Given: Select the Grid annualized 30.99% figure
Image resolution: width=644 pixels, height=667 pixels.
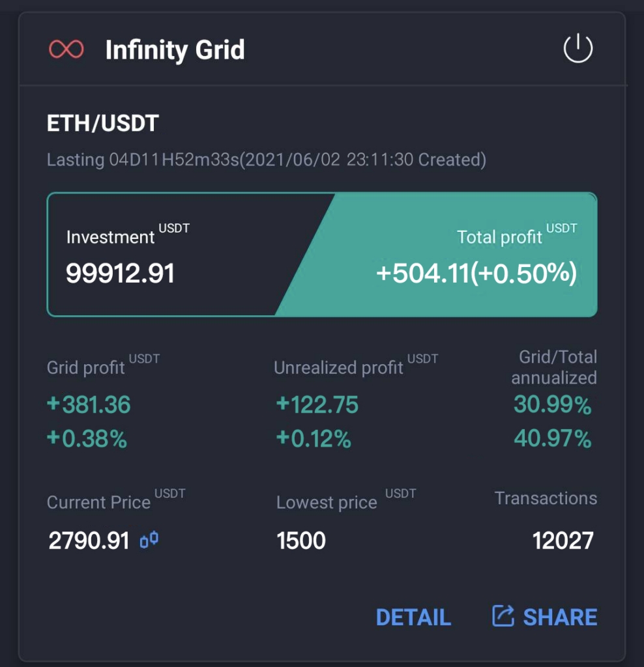Looking at the screenshot, I should [x=552, y=405].
